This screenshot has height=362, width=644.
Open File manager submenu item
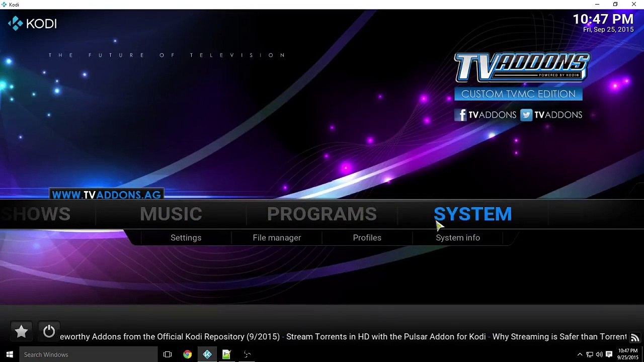pos(277,238)
